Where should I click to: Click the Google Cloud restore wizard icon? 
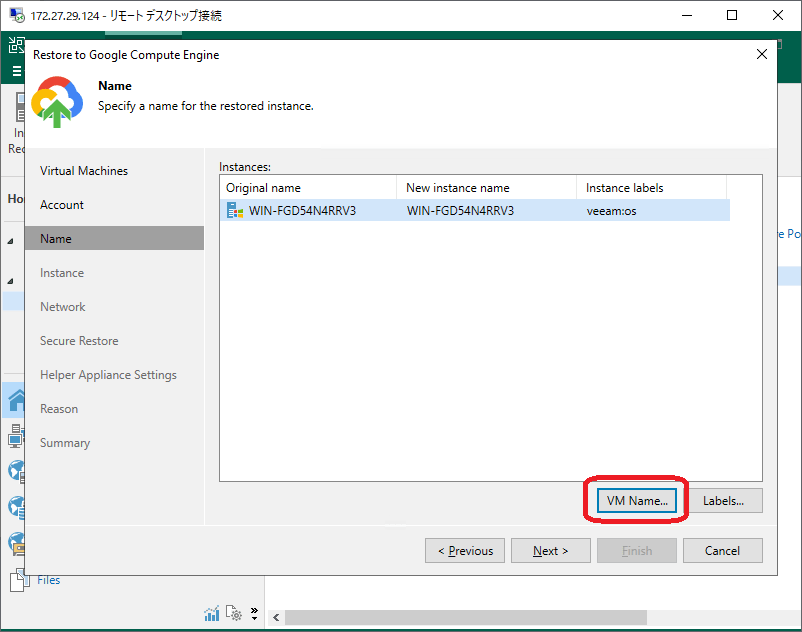tap(57, 102)
